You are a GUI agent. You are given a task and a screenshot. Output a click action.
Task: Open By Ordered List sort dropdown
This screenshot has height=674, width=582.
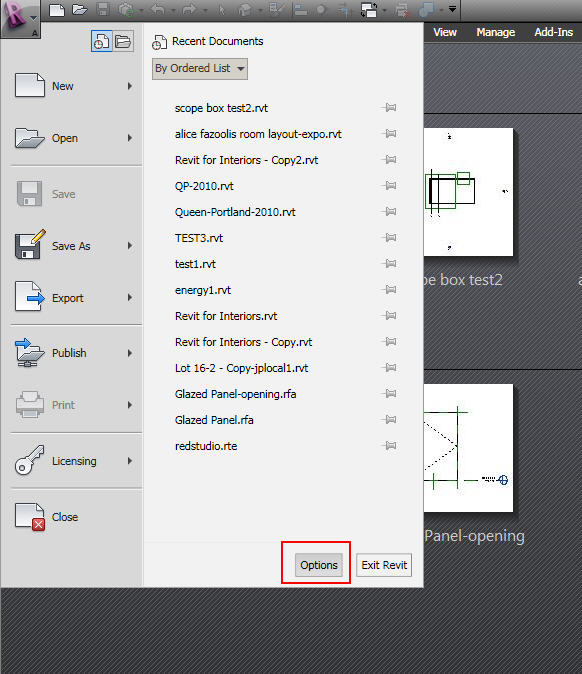pyautogui.click(x=200, y=69)
